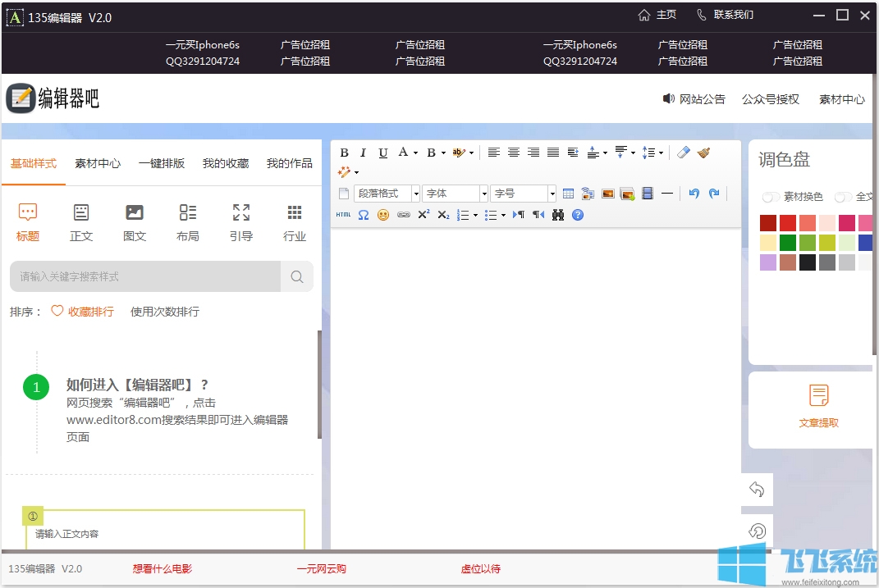
Task: Expand the 字体 font dropdown
Action: 456,194
